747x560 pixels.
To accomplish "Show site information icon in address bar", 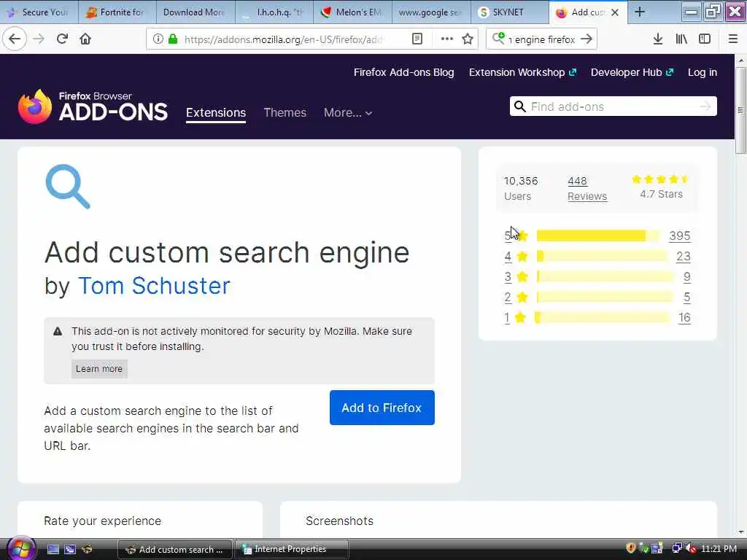I will (158, 39).
